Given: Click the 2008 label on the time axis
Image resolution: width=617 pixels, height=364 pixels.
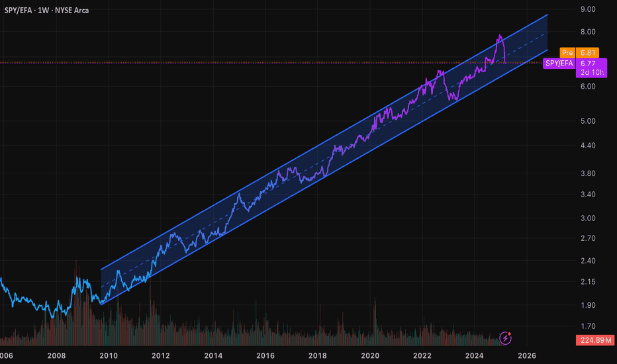Looking at the screenshot, I should [56, 356].
